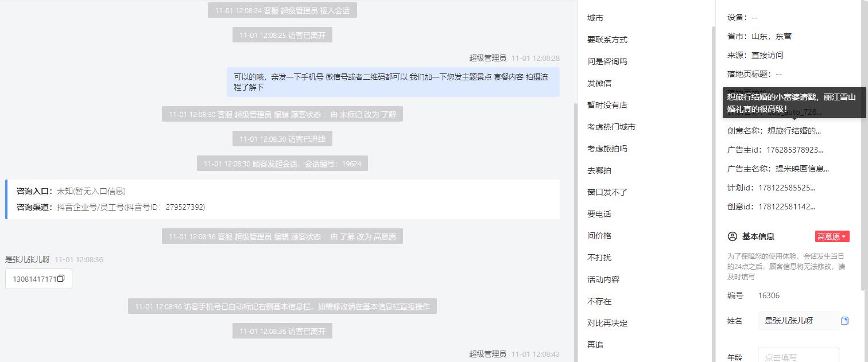Select the 窗口发不了 quick reply
The image size is (868, 362).
point(607,192)
